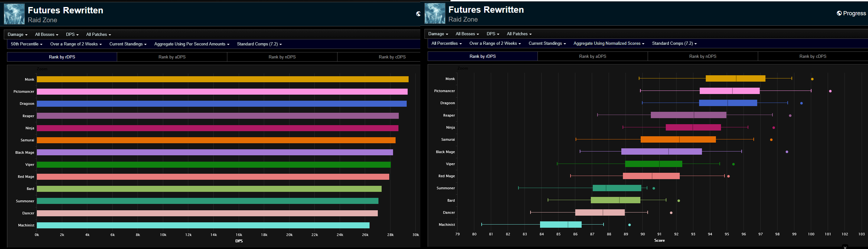Image resolution: width=868 pixels, height=249 pixels.
Task: Open the Damage dropdown in the bar chart panel
Action: tap(17, 34)
